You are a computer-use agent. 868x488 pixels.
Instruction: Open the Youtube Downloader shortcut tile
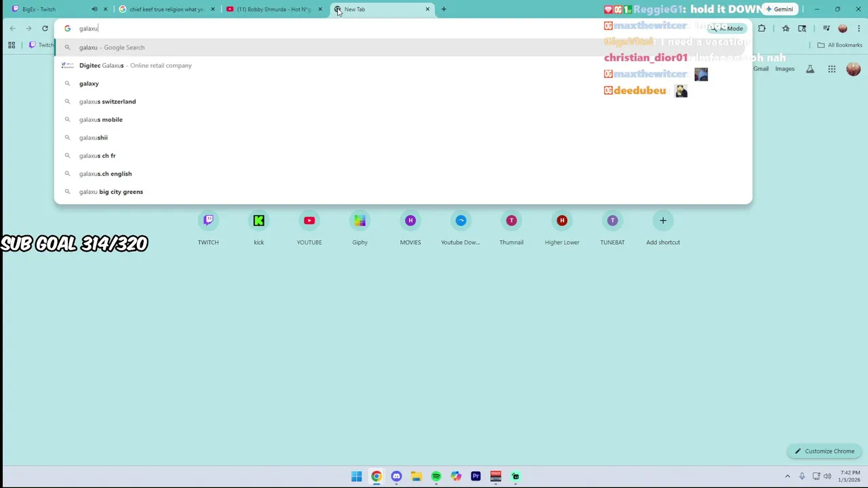click(460, 228)
